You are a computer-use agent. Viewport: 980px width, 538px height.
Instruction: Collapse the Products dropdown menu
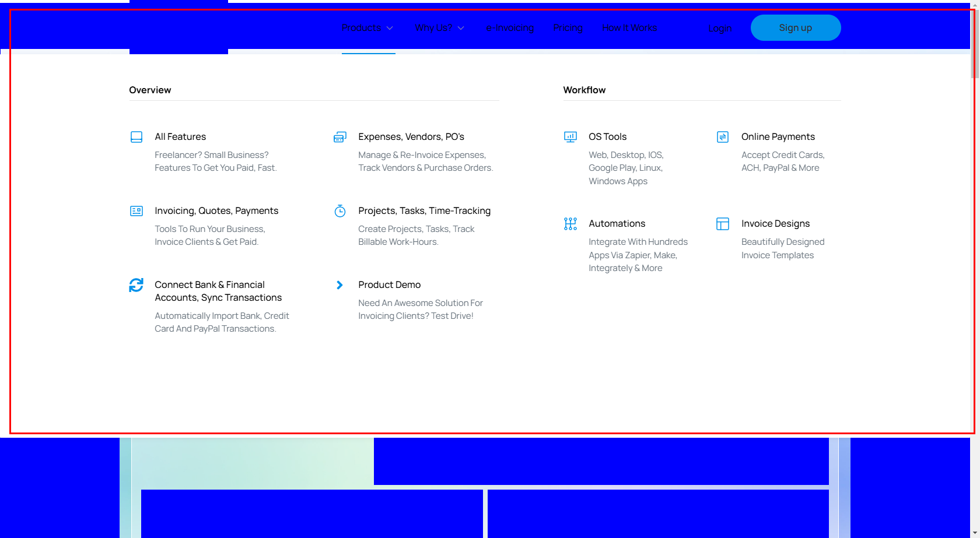367,28
